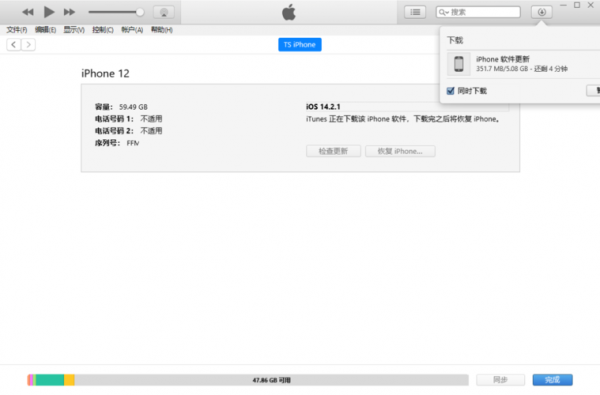
Task: Focus the search input field
Action: point(478,12)
